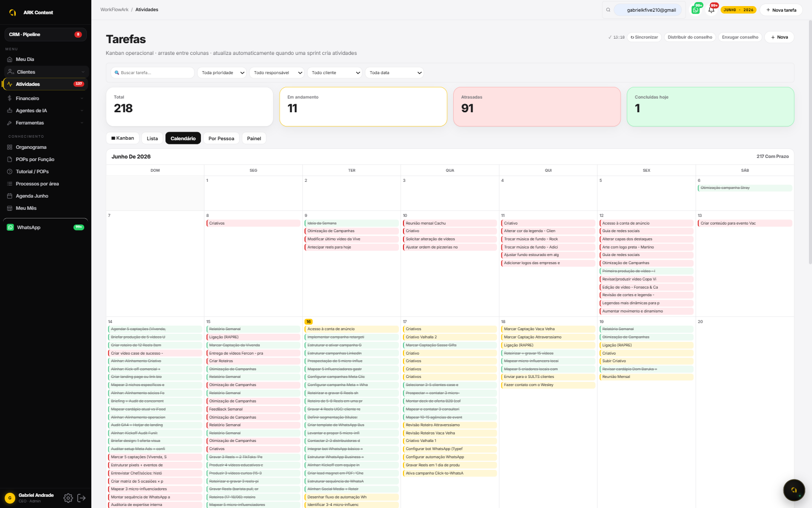Click the ARK Content logo icon
The height and width of the screenshot is (508, 812).
point(13,13)
